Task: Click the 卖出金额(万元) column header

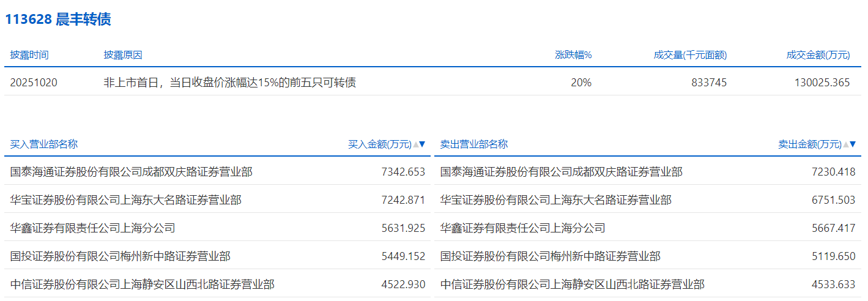Action: [x=809, y=144]
